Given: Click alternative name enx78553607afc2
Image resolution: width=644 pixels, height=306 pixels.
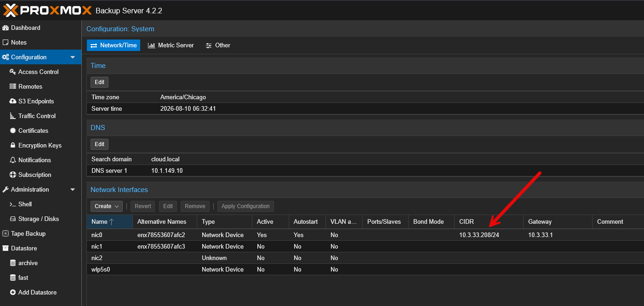Looking at the screenshot, I should tap(161, 235).
